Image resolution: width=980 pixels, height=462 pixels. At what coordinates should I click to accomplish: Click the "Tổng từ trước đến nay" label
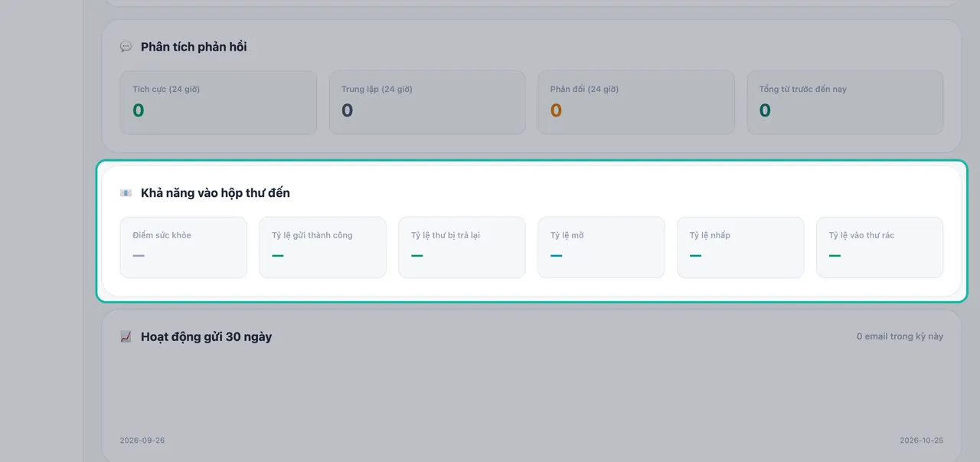[803, 90]
